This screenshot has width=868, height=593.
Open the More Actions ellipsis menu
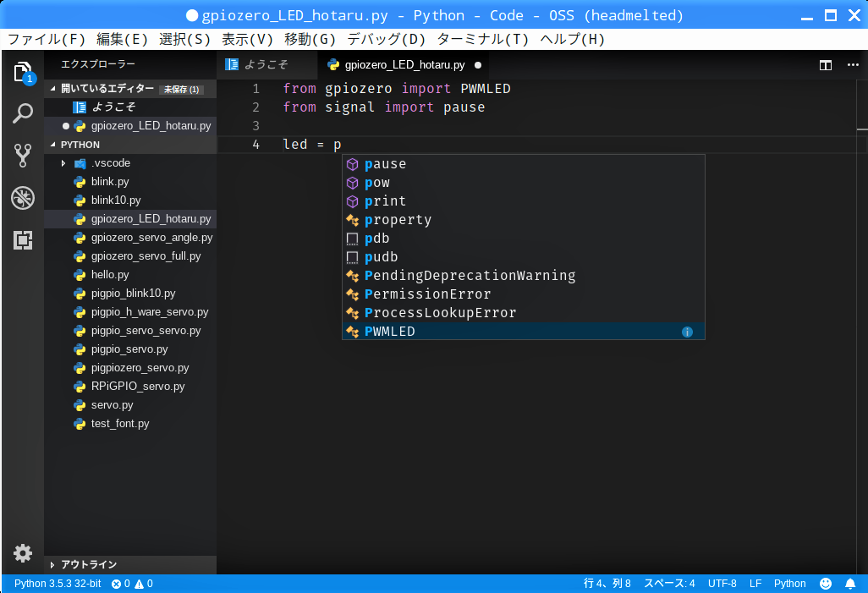853,65
